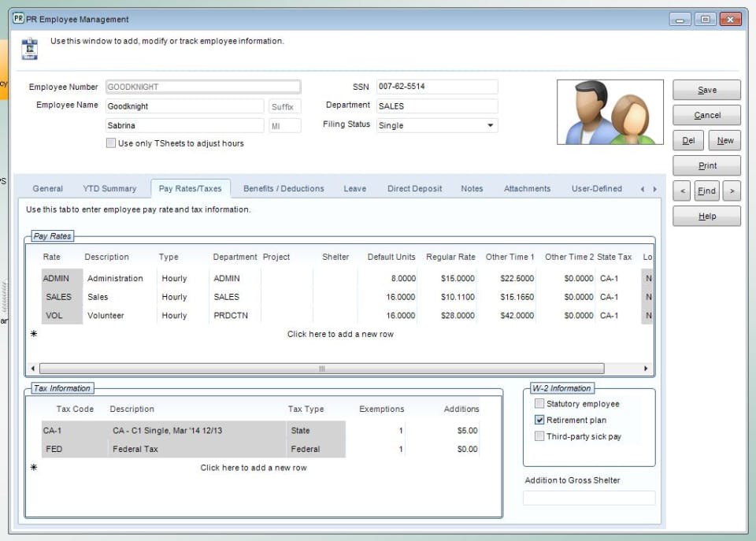
Task: Click the Employee Number field
Action: pyautogui.click(x=203, y=87)
